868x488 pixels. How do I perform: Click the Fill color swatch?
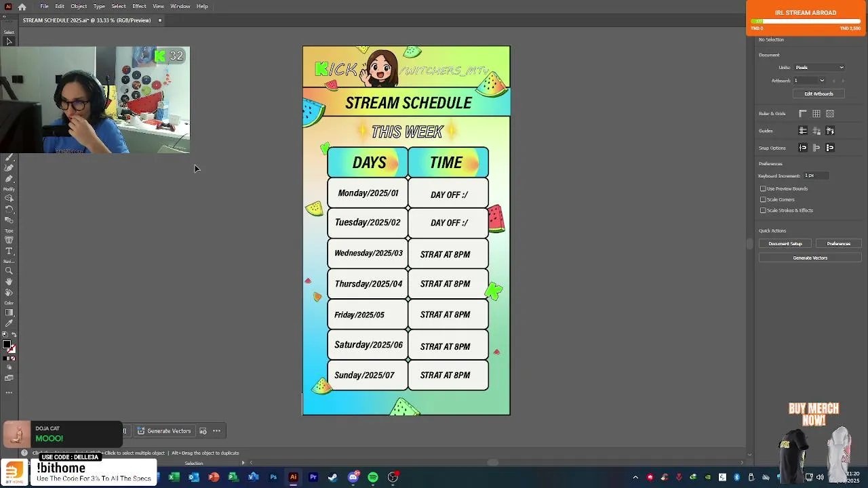(6, 345)
